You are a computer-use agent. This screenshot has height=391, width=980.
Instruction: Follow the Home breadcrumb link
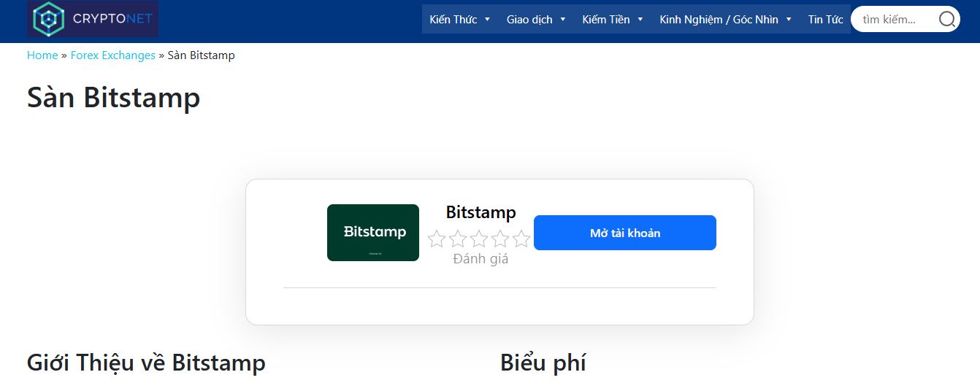point(42,55)
